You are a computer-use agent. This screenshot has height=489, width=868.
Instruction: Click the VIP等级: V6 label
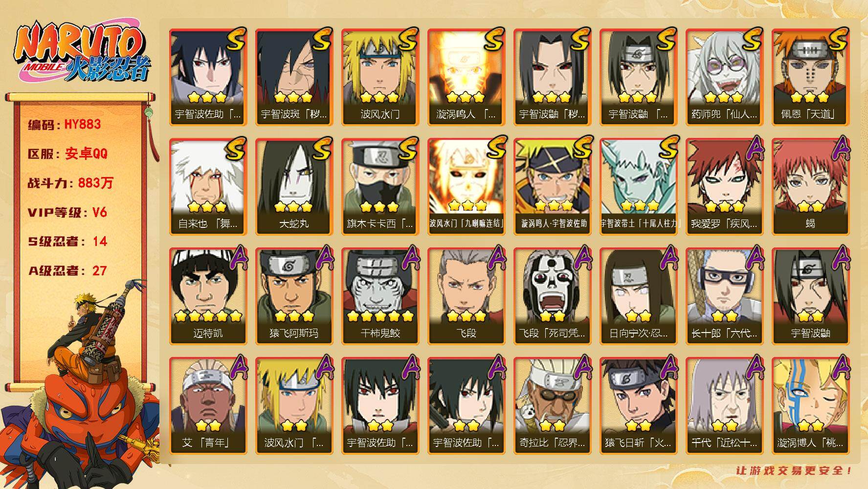coord(67,212)
